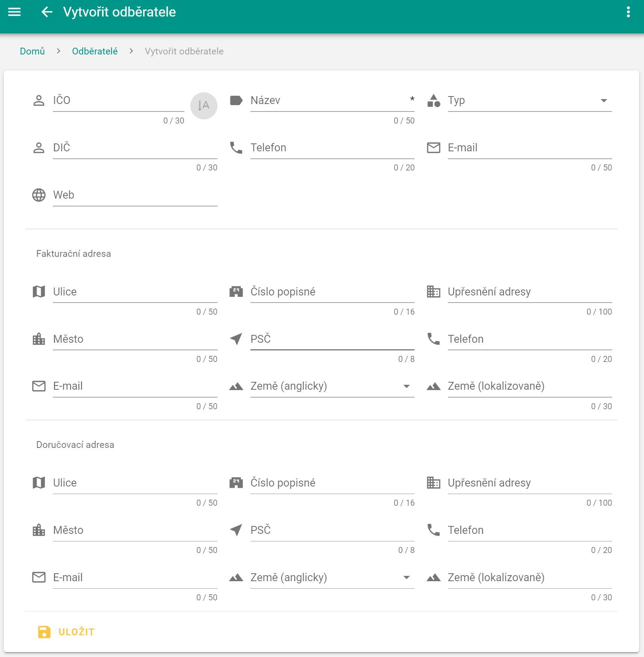Navigate to Odběratelé breadcrumb

point(95,51)
